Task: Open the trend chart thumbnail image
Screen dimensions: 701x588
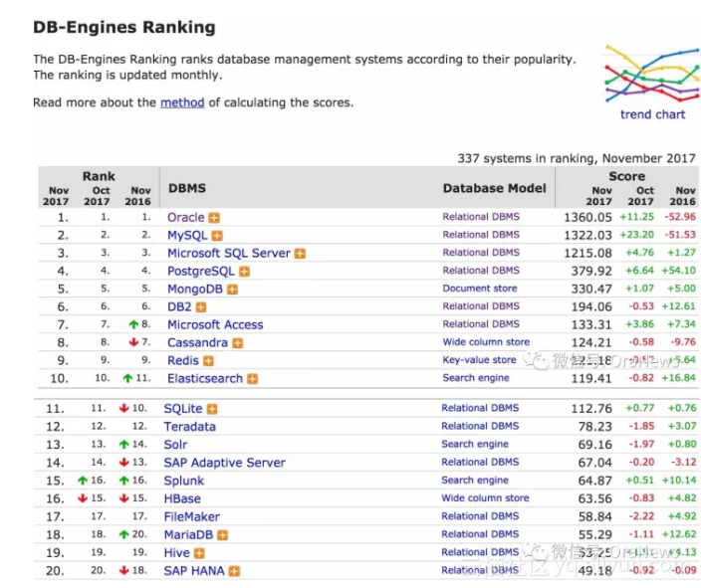Action: pyautogui.click(x=652, y=74)
